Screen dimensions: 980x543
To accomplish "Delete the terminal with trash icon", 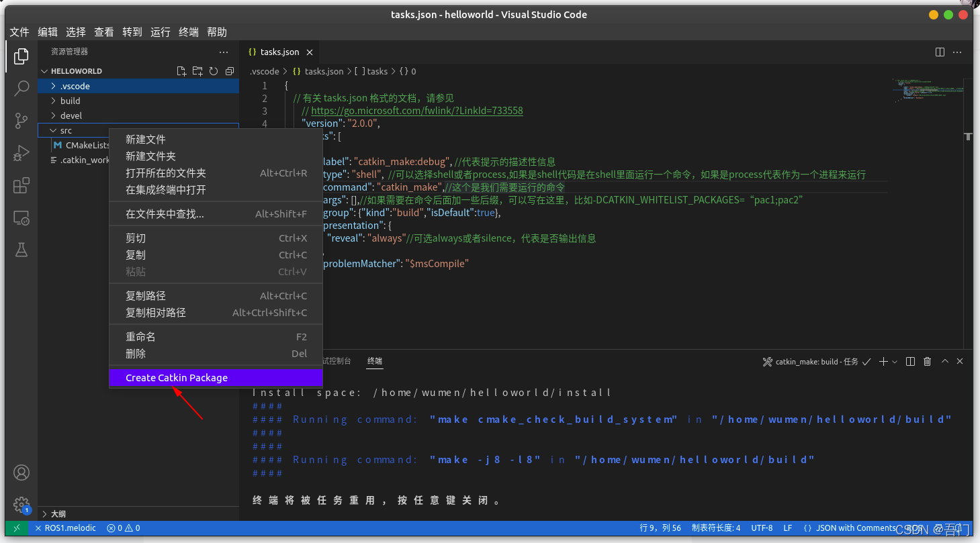I will 927,361.
